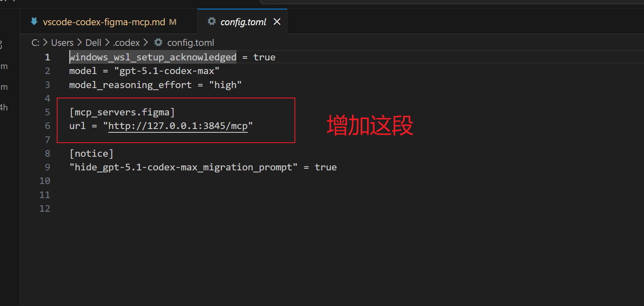Select the config.toml editor tab
The image size is (644, 306).
tap(243, 22)
